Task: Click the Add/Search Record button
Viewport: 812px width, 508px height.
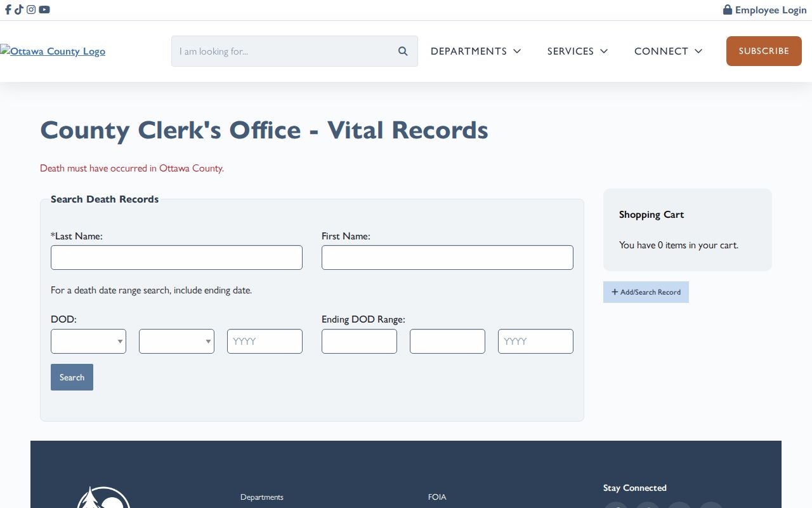Action: click(646, 292)
